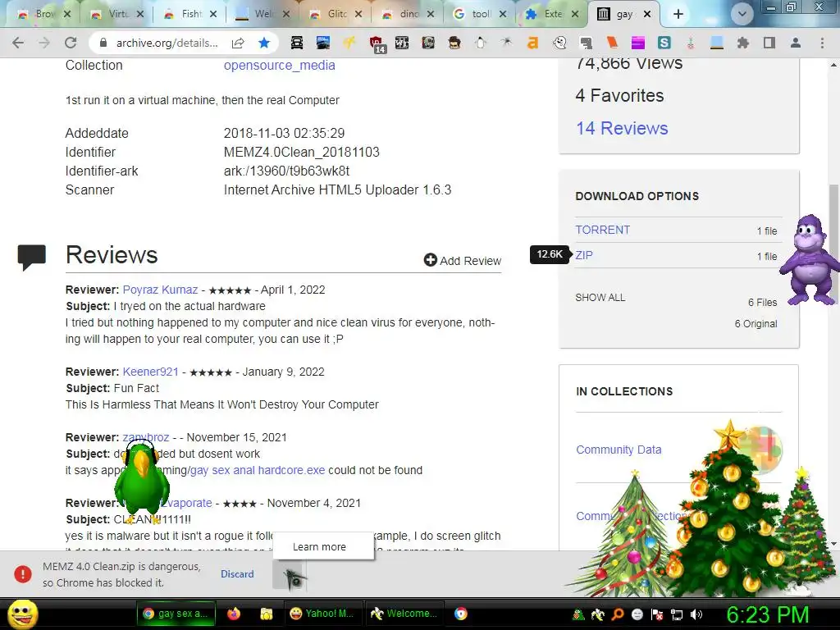Viewport: 840px width, 630px height.
Task: Click the network tray icon
Action: click(x=677, y=614)
